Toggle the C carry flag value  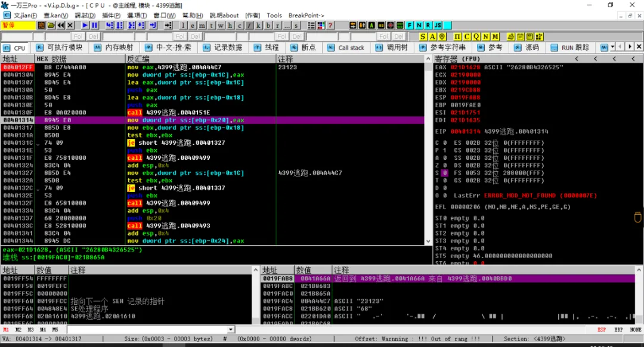(x=444, y=143)
